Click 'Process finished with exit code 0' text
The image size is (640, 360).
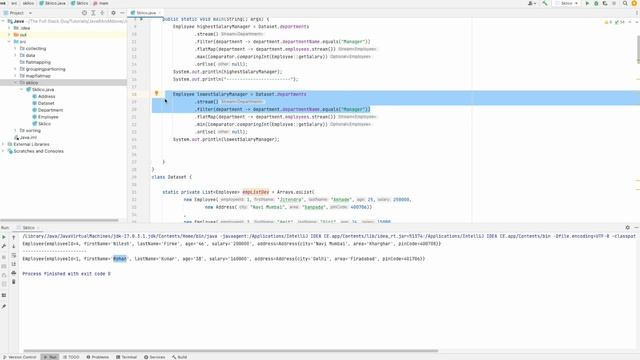67,274
